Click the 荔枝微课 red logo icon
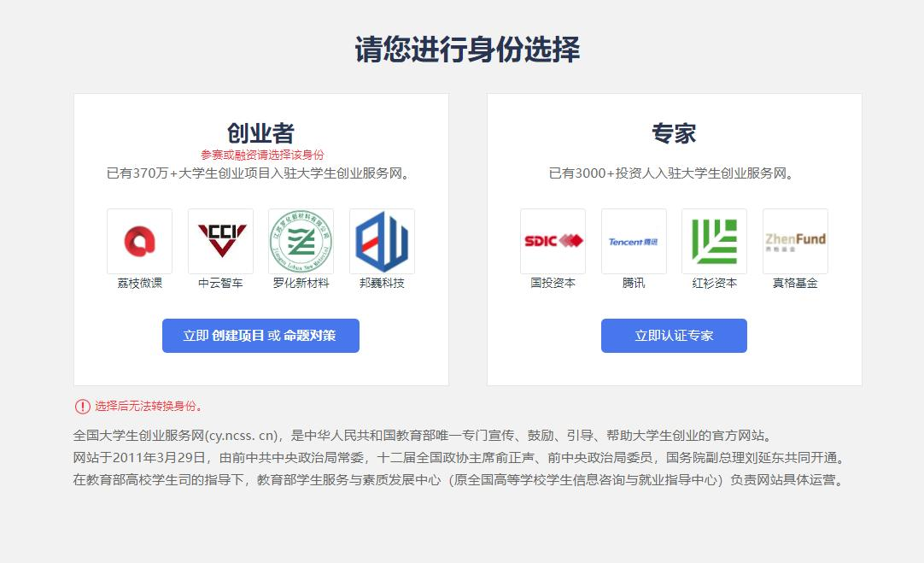This screenshot has width=924, height=563. (x=140, y=241)
